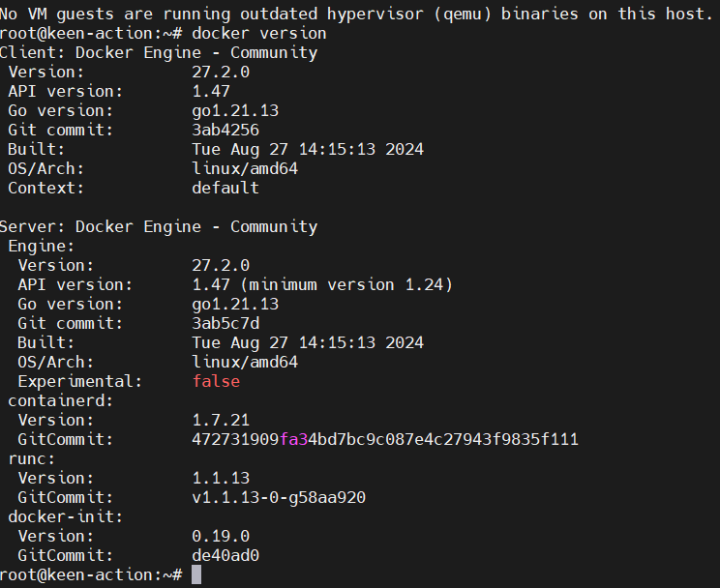Click the '(minimum version 1.24)' text
The width and height of the screenshot is (720, 588).
[346, 284]
